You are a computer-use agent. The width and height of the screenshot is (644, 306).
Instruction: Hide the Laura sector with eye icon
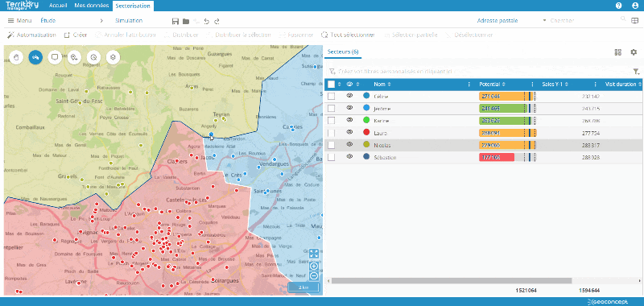pyautogui.click(x=350, y=133)
